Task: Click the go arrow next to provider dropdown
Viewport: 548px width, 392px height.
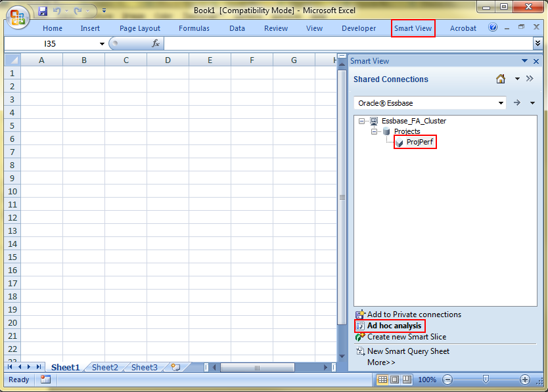Action: pyautogui.click(x=517, y=102)
